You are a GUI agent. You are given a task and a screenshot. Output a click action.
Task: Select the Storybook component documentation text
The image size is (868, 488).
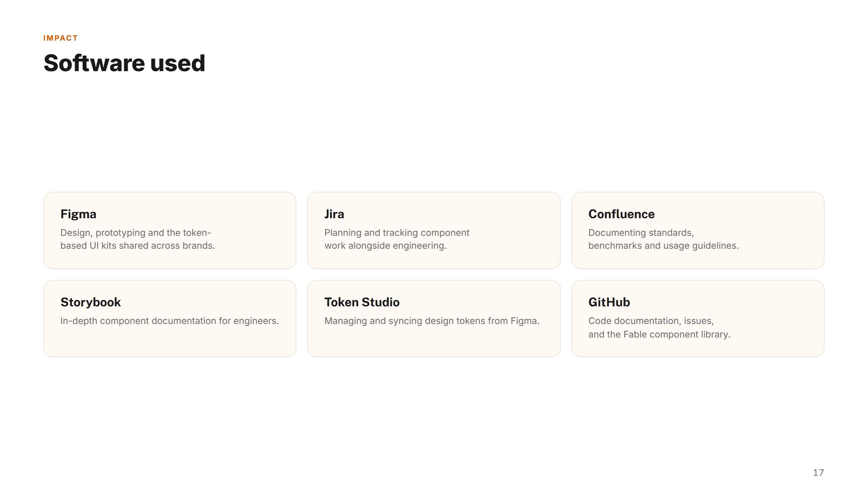click(x=170, y=321)
